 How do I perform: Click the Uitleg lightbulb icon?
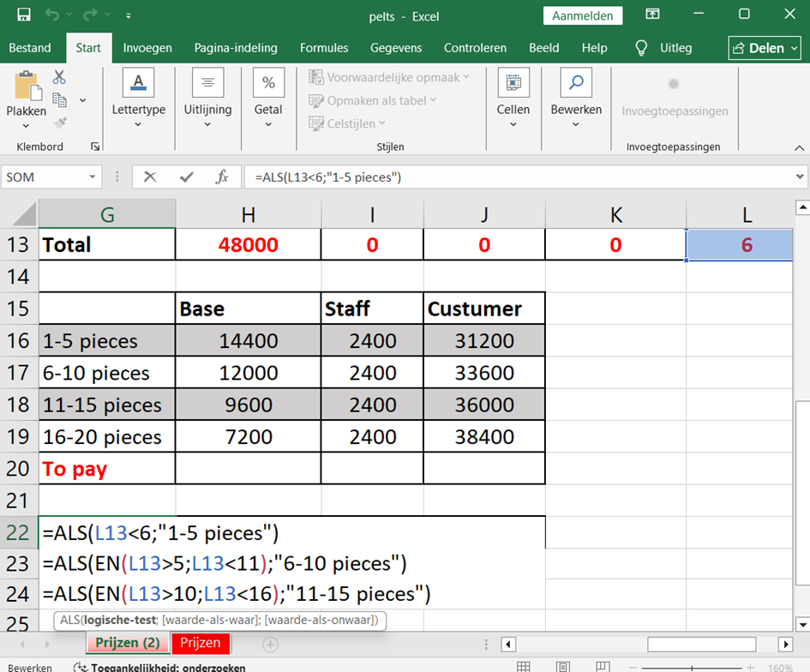[x=640, y=48]
